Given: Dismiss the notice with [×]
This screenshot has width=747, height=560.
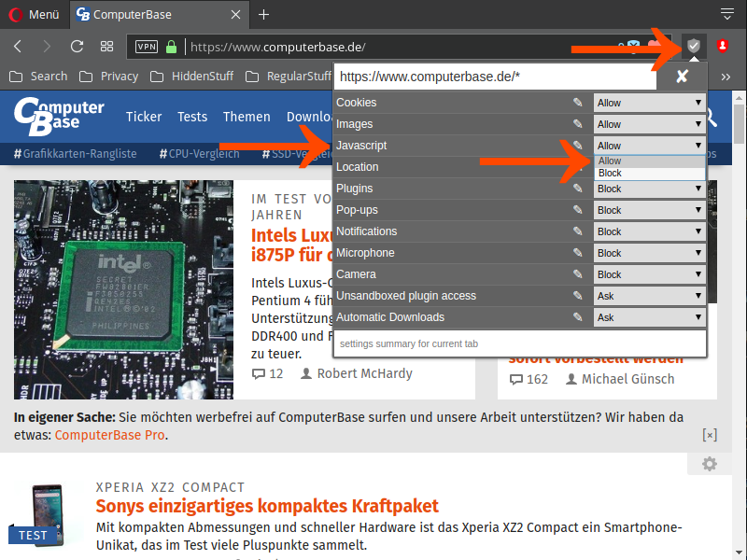Looking at the screenshot, I should 710,435.
